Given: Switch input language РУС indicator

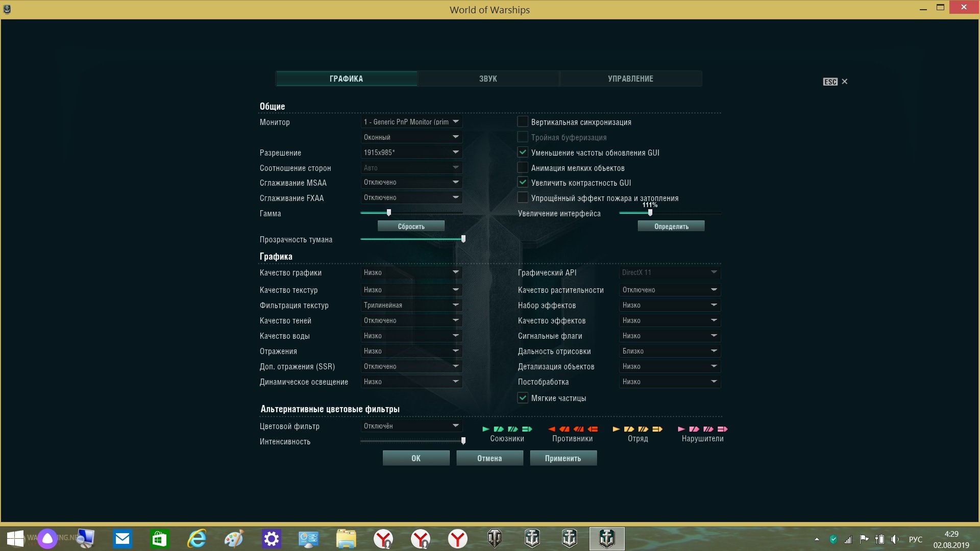Looking at the screenshot, I should pyautogui.click(x=916, y=539).
